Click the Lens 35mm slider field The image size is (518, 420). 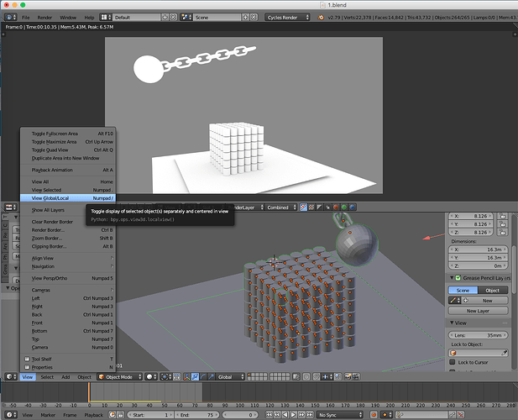pyautogui.click(x=478, y=335)
